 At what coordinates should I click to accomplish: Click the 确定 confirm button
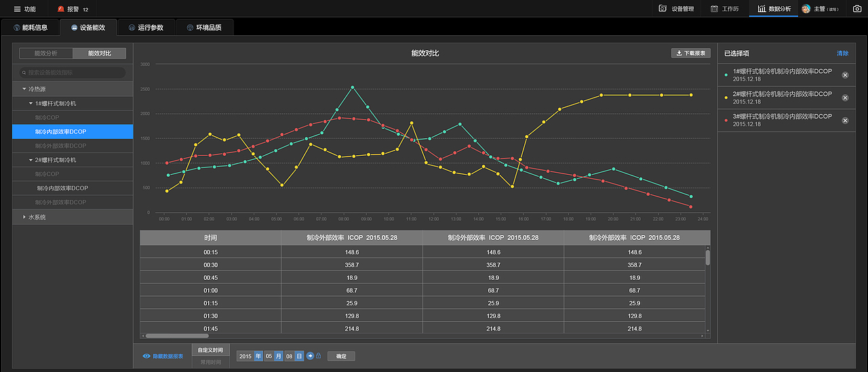pyautogui.click(x=341, y=356)
